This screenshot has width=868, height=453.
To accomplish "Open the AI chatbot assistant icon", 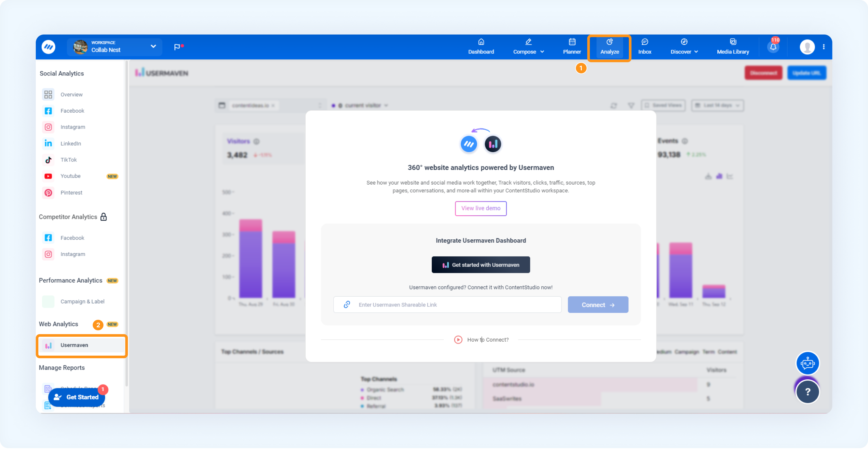I will pyautogui.click(x=807, y=363).
